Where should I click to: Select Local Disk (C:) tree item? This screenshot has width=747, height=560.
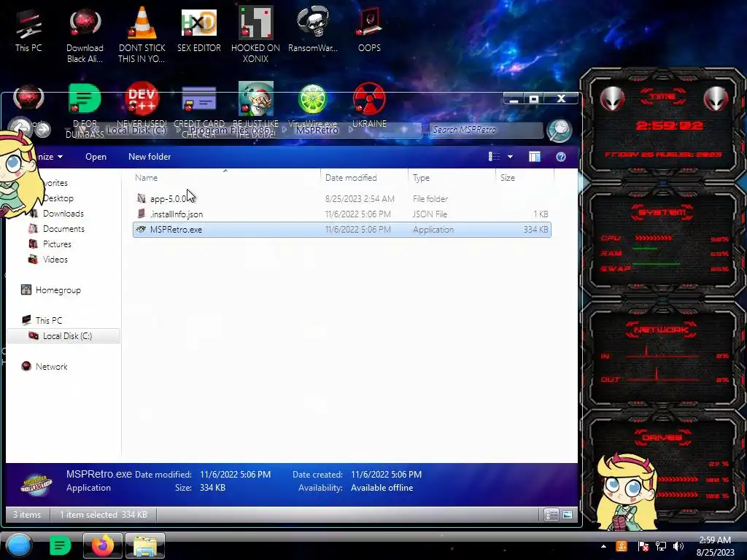(63, 335)
